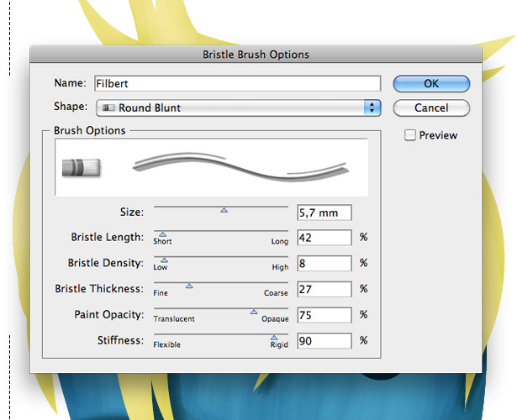Click the brush stroke preview thumbnail
517x420 pixels.
pos(240,166)
